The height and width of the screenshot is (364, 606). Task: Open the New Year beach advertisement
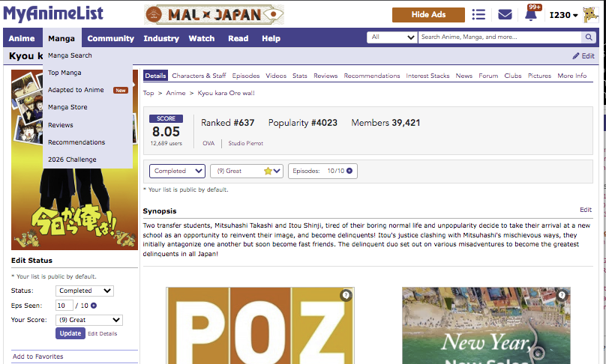point(486,325)
